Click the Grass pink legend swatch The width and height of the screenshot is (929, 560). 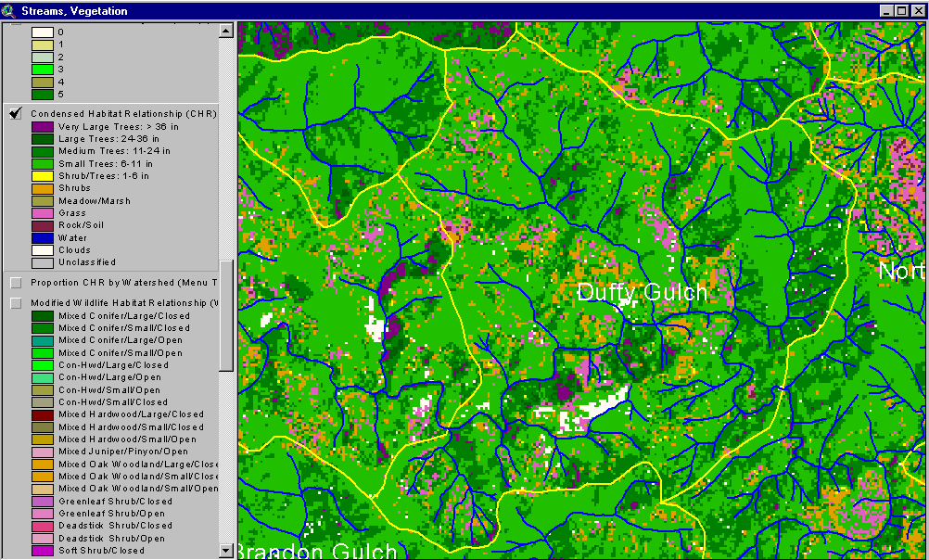[x=43, y=213]
